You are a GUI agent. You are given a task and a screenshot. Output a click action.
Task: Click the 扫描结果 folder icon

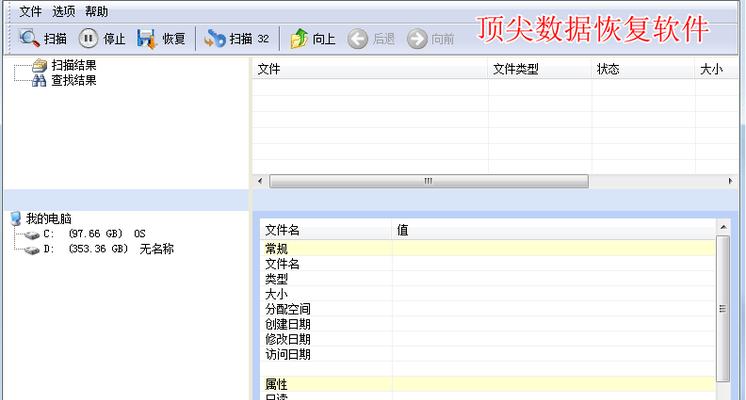(x=39, y=65)
